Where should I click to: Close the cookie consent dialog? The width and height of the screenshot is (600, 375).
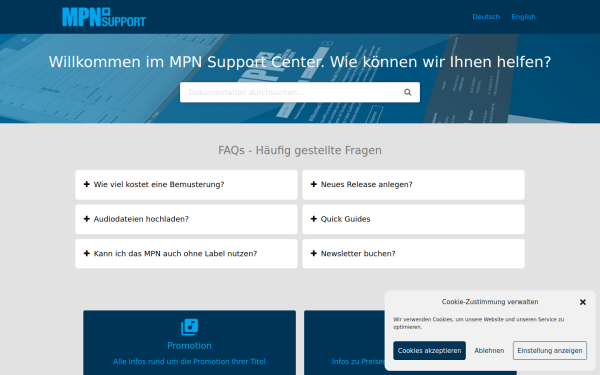point(582,302)
